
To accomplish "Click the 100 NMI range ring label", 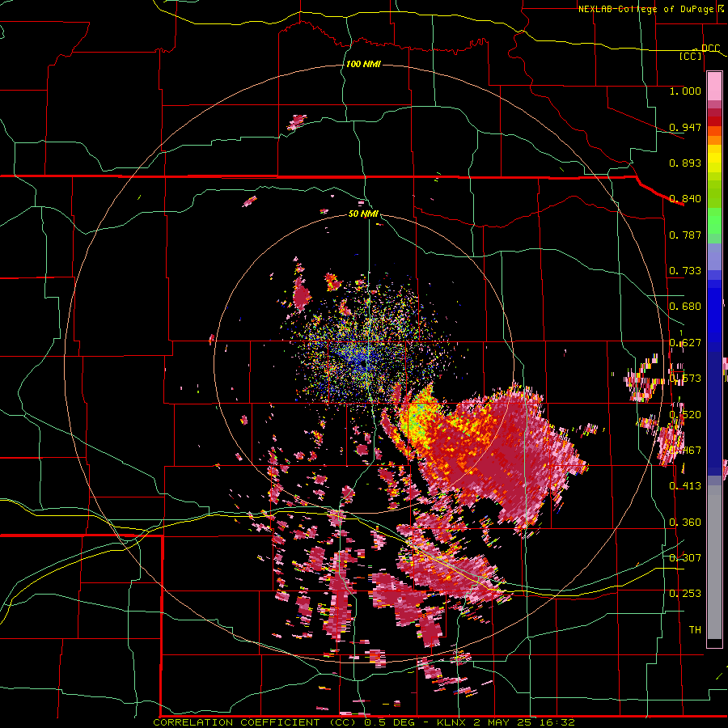I will pos(363,64).
